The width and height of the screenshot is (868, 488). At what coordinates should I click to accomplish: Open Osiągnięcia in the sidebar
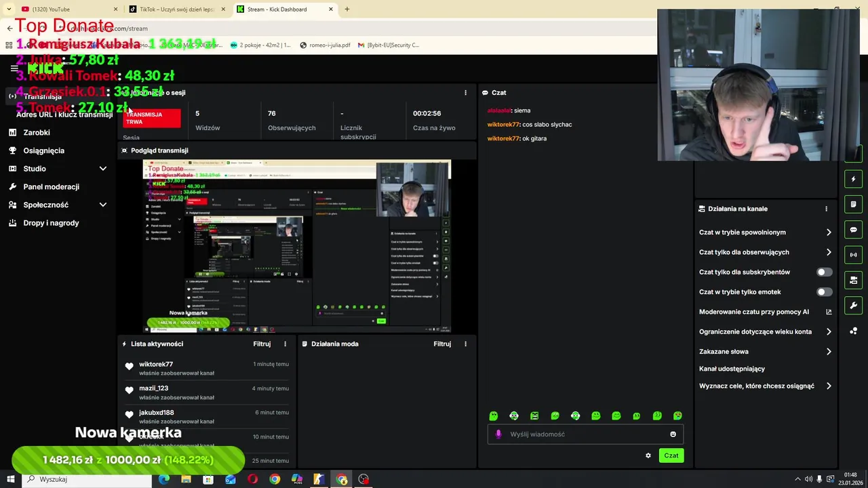pos(44,150)
